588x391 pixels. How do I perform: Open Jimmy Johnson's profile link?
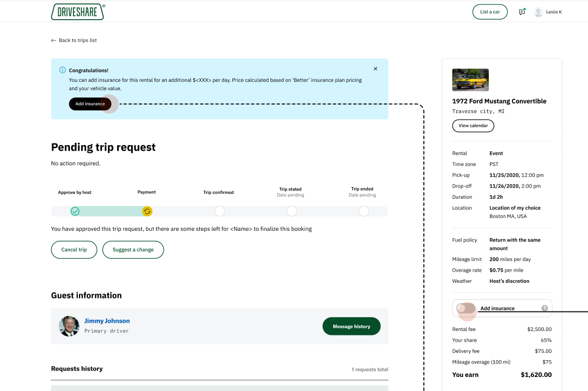point(107,321)
